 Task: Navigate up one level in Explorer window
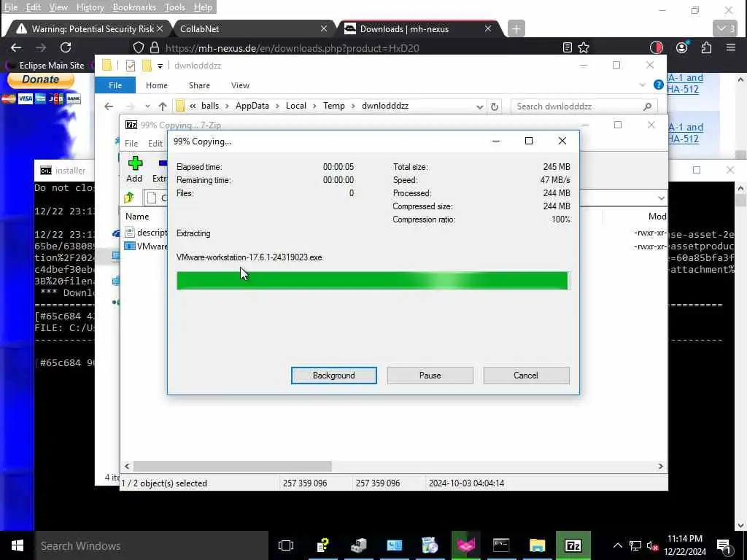(x=163, y=106)
